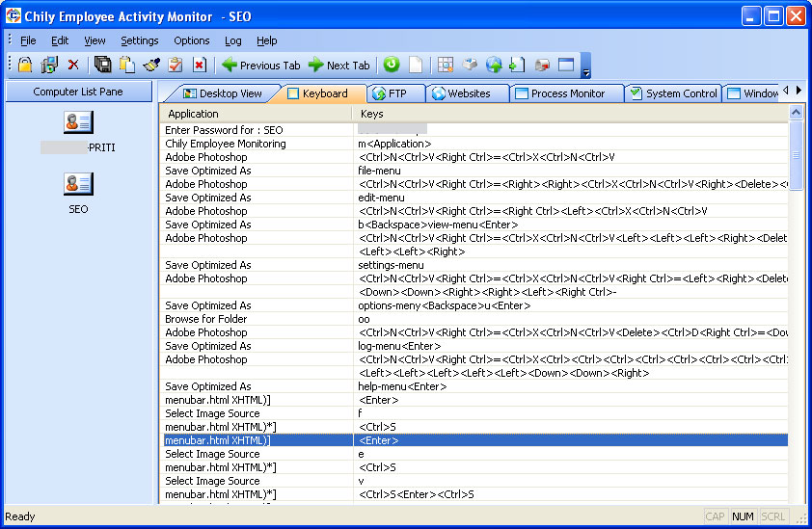Select the 'Enter Password for : SEO' row
812x529 pixels.
474,130
